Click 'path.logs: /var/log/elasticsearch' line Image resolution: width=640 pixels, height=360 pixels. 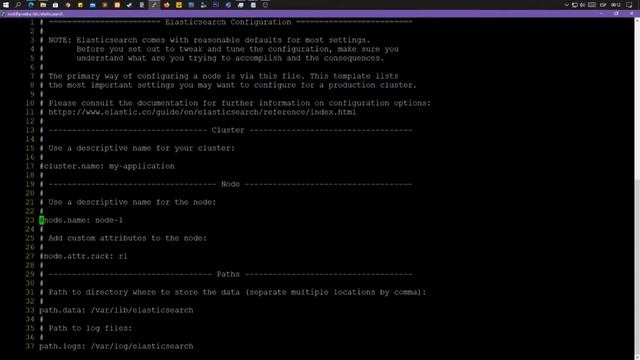pos(116,346)
